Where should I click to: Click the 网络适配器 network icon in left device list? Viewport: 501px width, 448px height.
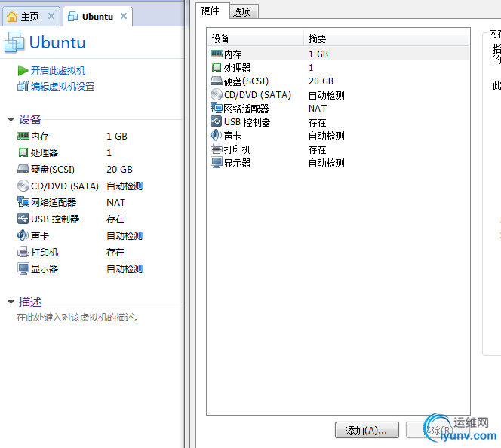[x=23, y=202]
